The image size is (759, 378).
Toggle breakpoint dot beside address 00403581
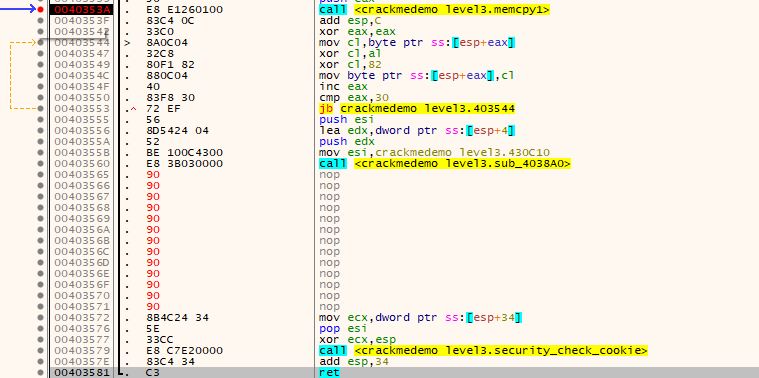coord(41,372)
